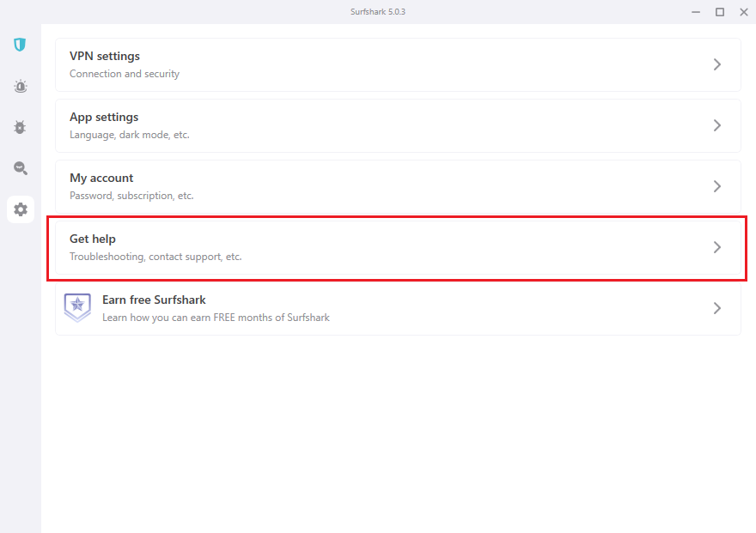Open the Earn free Surfshark link
Image resolution: width=756 pixels, height=533 pixels.
click(x=154, y=300)
